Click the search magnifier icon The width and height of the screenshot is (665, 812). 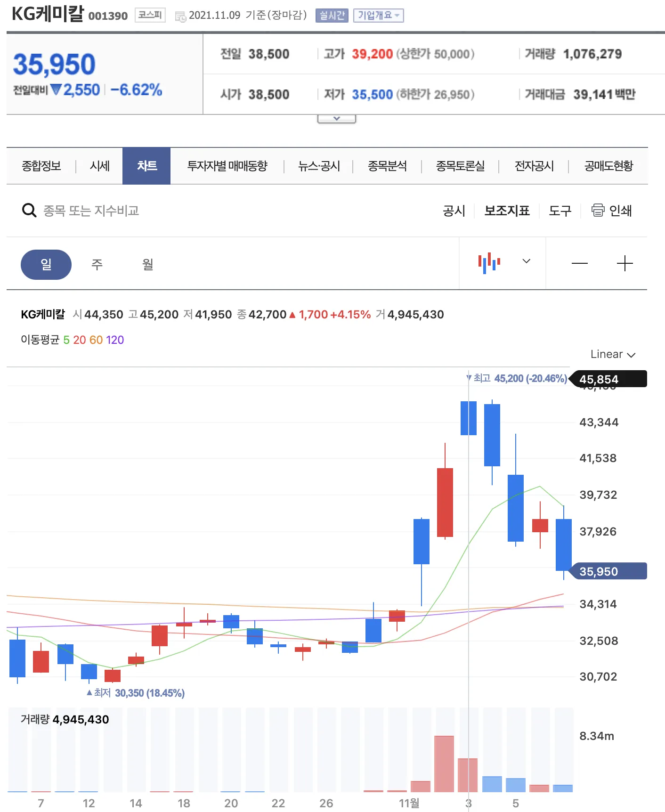coord(29,210)
